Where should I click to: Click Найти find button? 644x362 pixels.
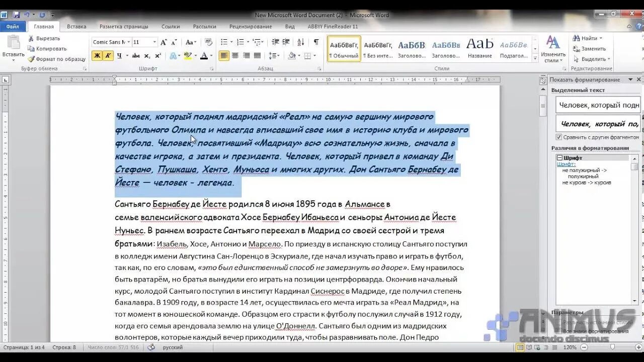pos(587,38)
